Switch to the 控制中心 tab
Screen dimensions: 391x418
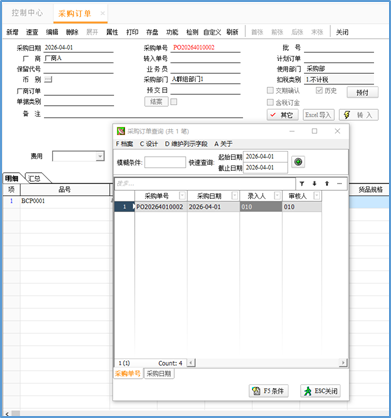pyautogui.click(x=27, y=13)
